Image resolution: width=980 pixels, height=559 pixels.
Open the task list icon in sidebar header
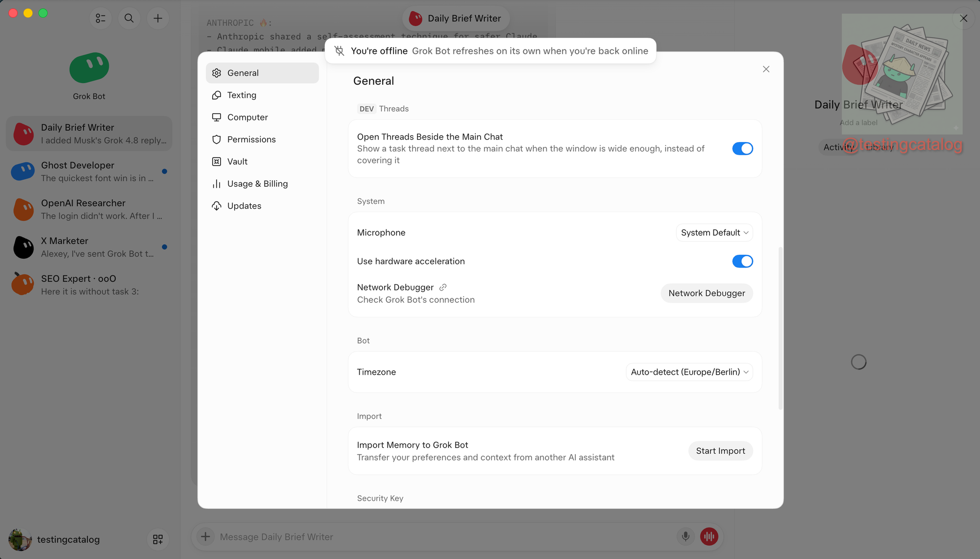[100, 18]
